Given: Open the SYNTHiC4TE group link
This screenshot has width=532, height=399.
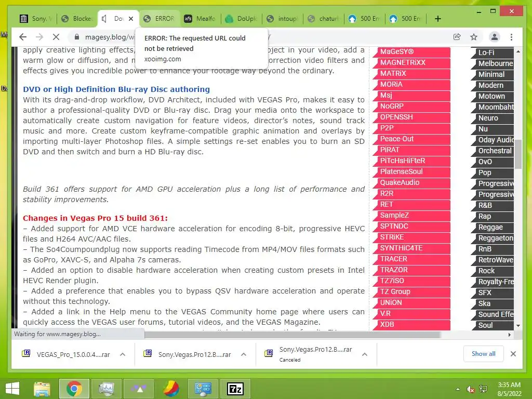Looking at the screenshot, I should 412,248.
